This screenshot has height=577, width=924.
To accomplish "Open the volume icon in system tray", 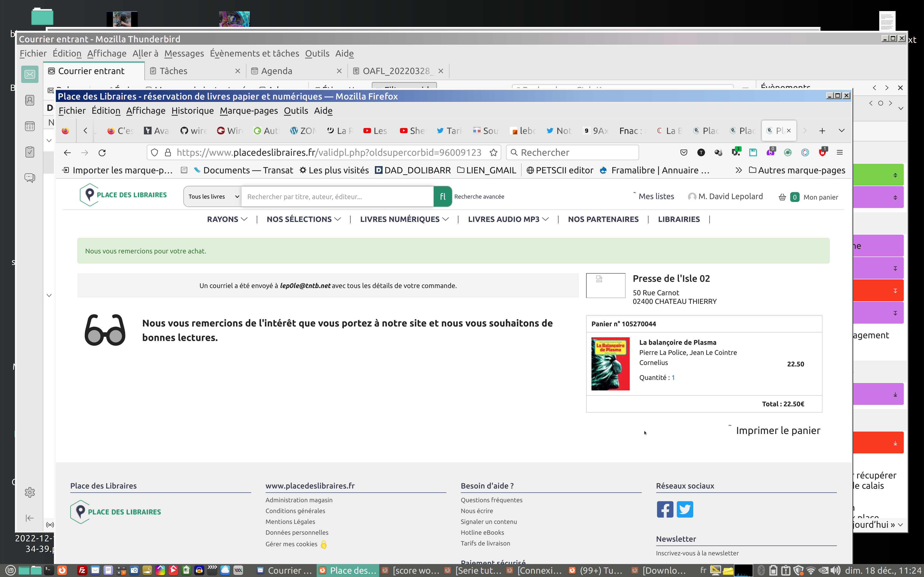I will 835,571.
